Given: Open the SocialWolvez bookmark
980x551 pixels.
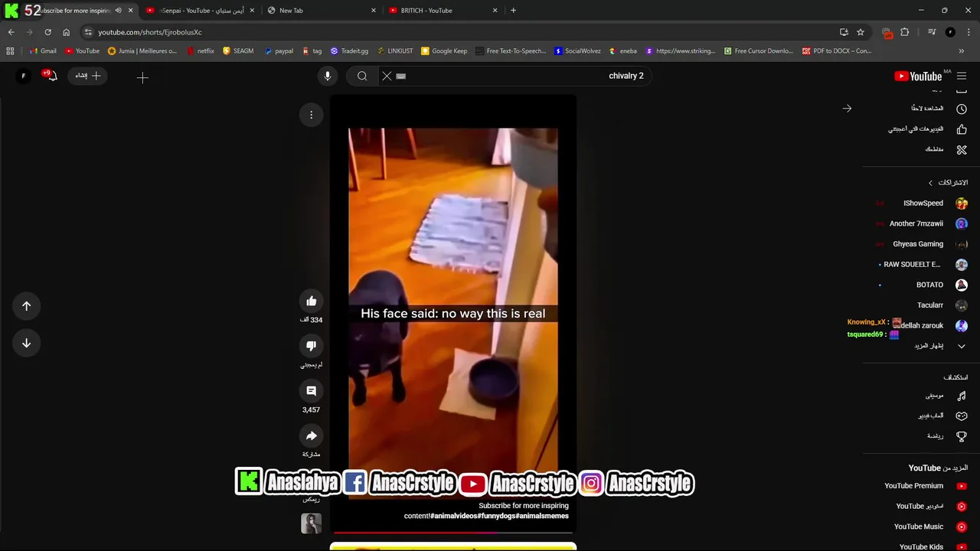Looking at the screenshot, I should coord(577,51).
